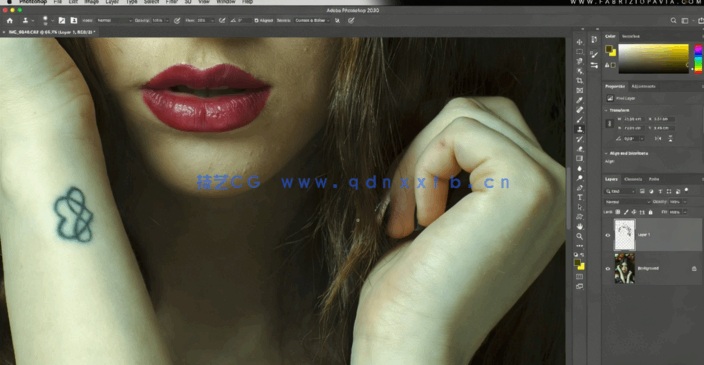This screenshot has width=704, height=365.
Task: Select the Frame tool
Action: click(x=580, y=90)
